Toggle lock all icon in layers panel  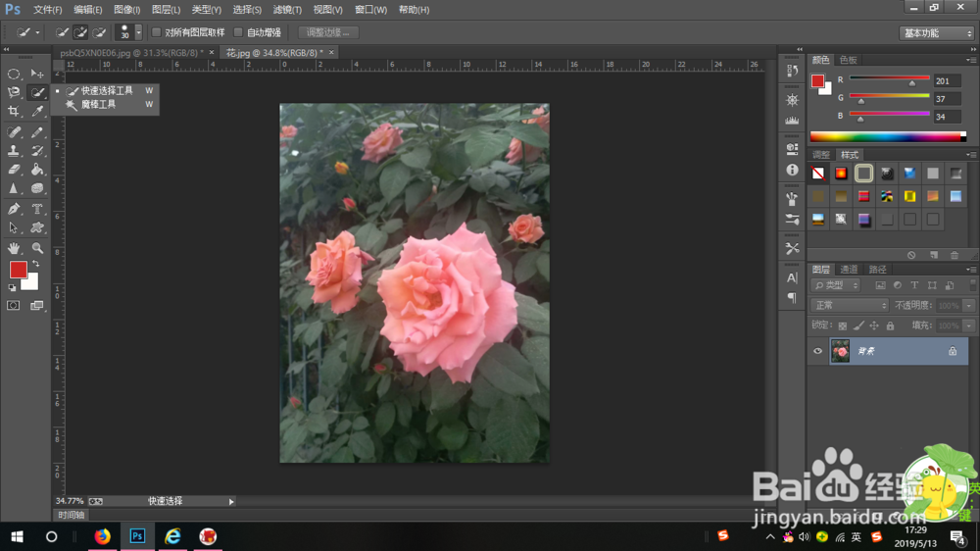[891, 326]
